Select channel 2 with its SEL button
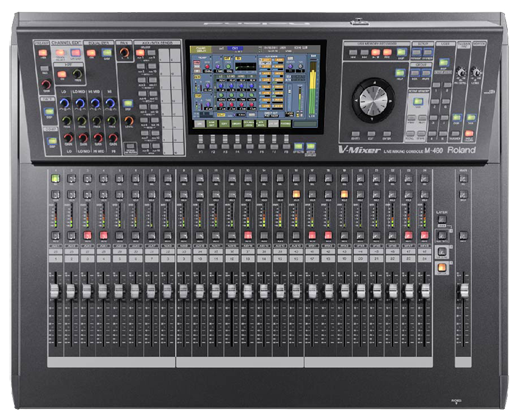The image size is (519, 420). pyautogui.click(x=71, y=179)
